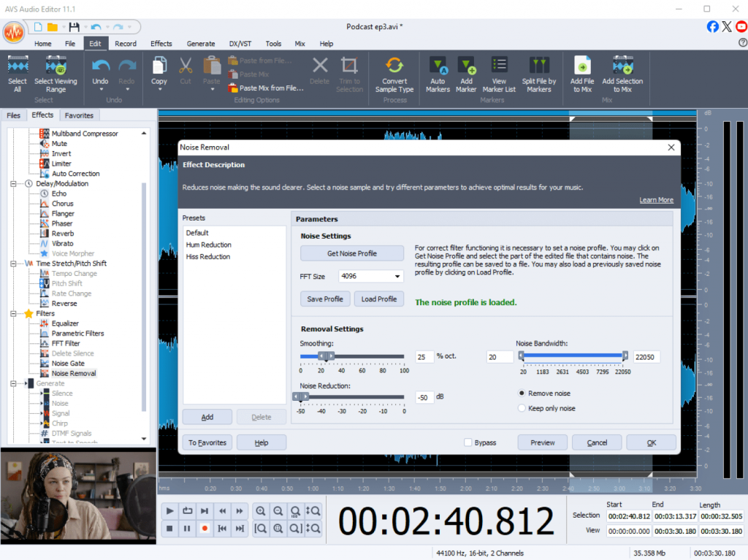Click the Auto Markers icon
This screenshot has height=560, width=748.
click(x=438, y=66)
